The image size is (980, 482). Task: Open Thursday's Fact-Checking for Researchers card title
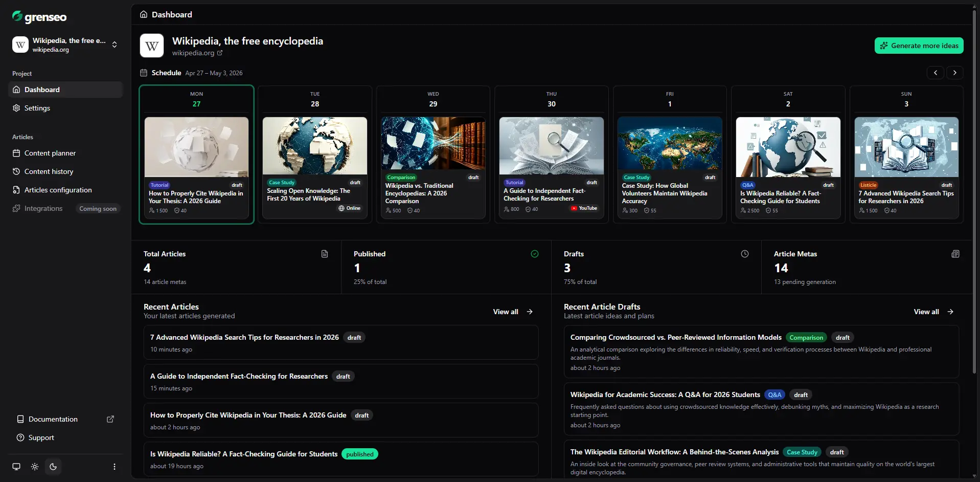click(544, 194)
